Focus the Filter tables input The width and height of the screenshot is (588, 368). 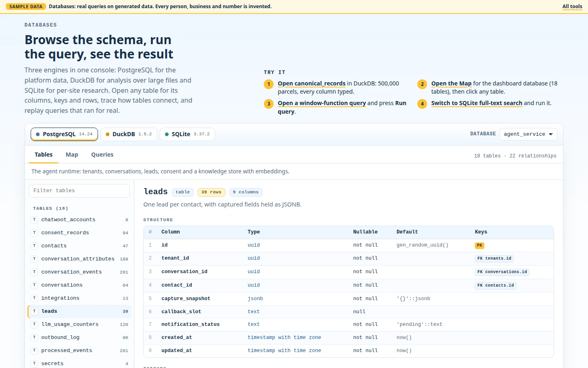[x=79, y=191]
